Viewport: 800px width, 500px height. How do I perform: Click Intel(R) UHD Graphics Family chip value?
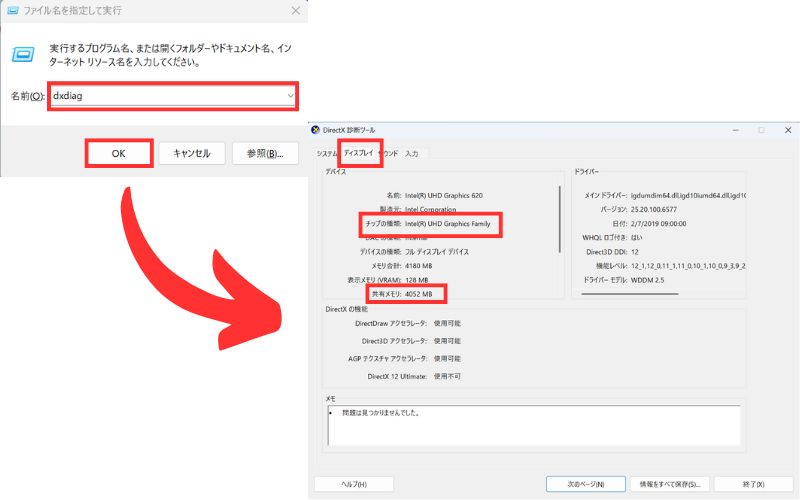click(x=447, y=223)
